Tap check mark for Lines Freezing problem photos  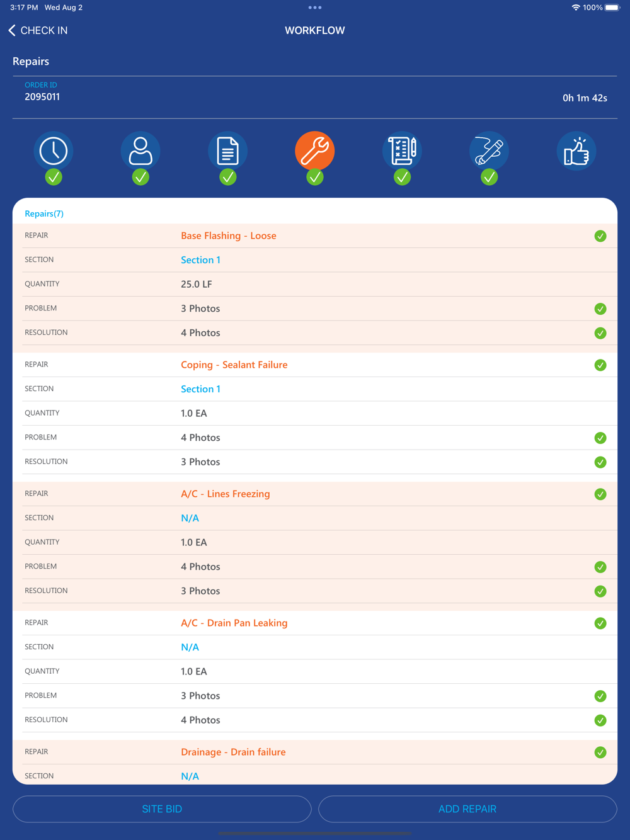tap(600, 567)
